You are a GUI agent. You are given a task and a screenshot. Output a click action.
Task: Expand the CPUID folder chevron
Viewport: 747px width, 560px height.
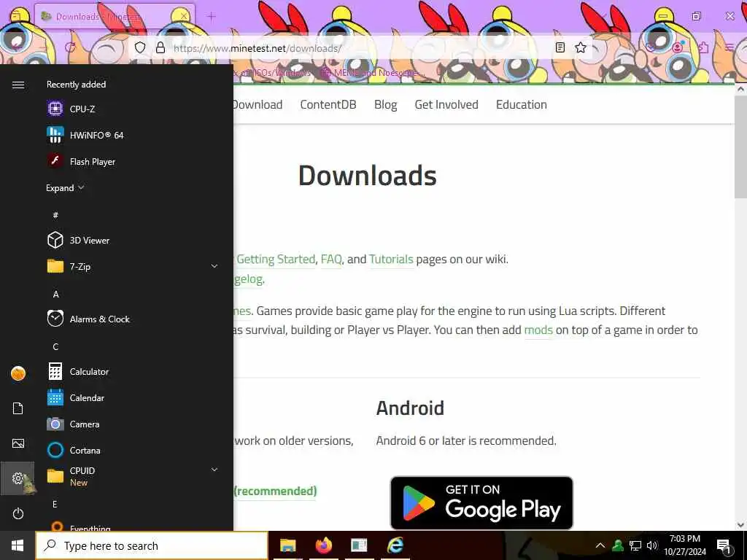coord(214,470)
